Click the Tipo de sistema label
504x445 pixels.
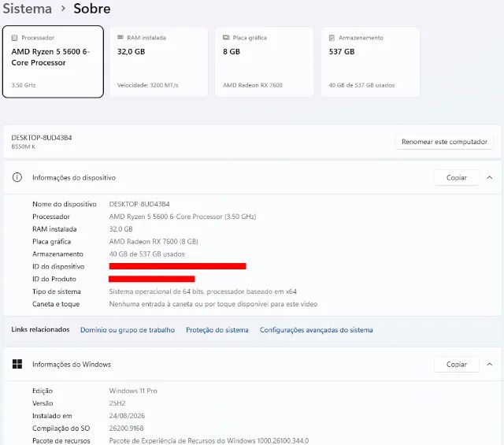point(56,291)
